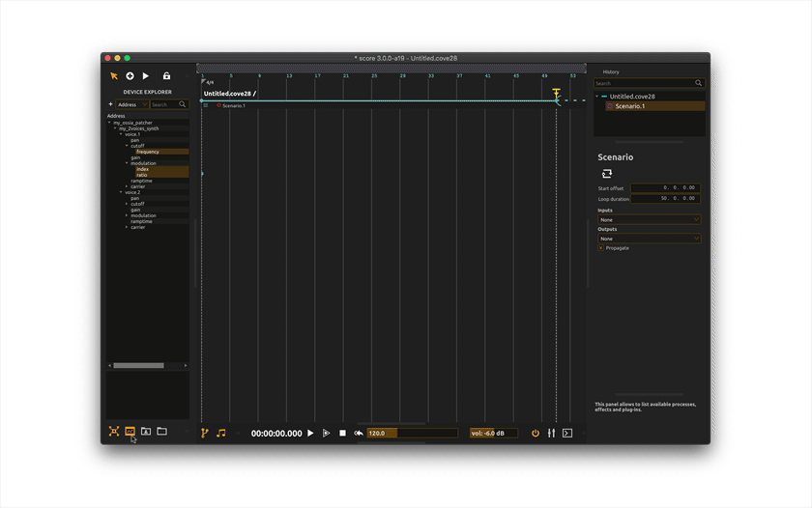Collapse Untitled.cove28 in object tree
Screen dimensions: 812x508
tap(597, 97)
